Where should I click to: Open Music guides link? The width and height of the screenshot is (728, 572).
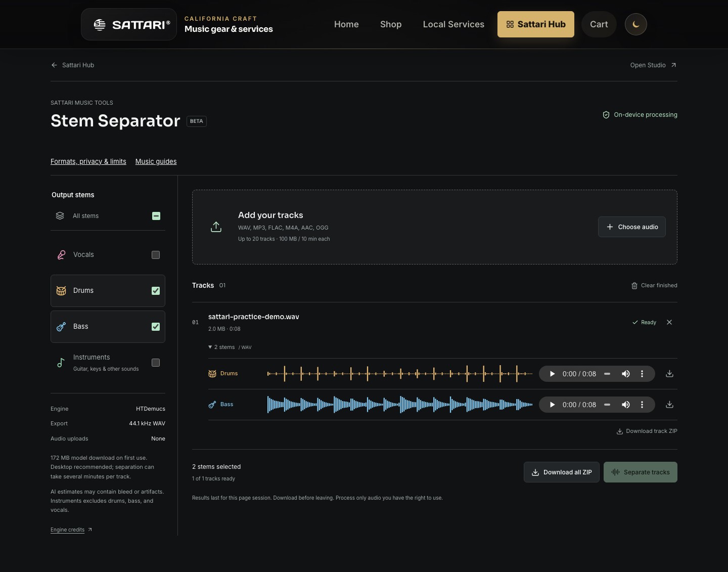pyautogui.click(x=156, y=161)
